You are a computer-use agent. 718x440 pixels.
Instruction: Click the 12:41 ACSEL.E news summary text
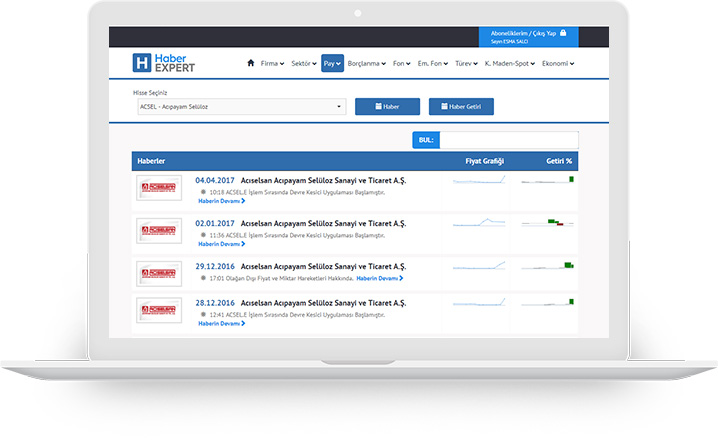(x=297, y=315)
